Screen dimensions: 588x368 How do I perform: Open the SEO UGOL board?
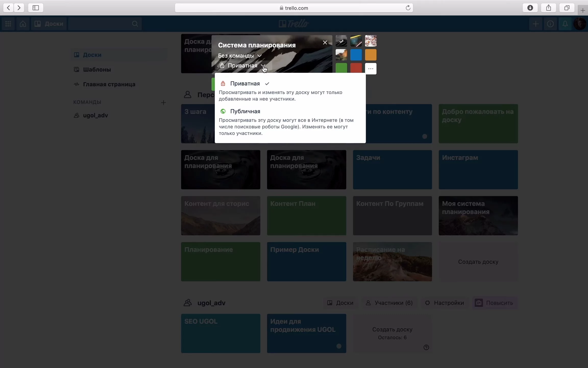click(x=220, y=333)
